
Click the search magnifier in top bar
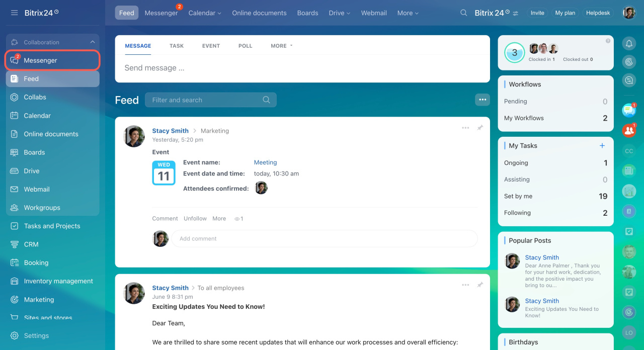click(464, 13)
